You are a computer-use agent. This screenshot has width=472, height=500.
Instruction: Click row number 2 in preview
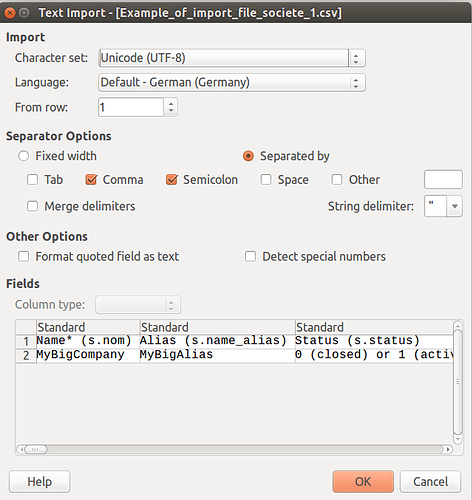tap(26, 355)
